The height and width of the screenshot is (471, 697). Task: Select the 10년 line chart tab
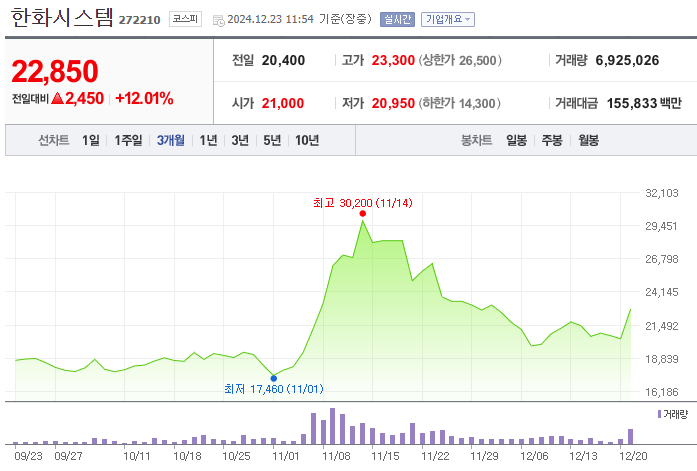tap(307, 140)
